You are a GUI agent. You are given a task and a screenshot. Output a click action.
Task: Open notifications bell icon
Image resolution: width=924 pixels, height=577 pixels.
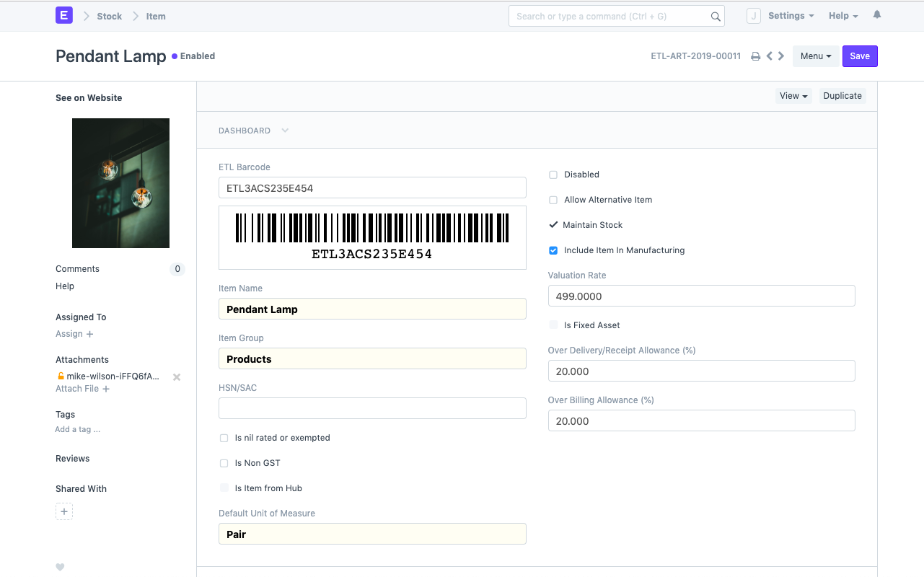pos(877,15)
